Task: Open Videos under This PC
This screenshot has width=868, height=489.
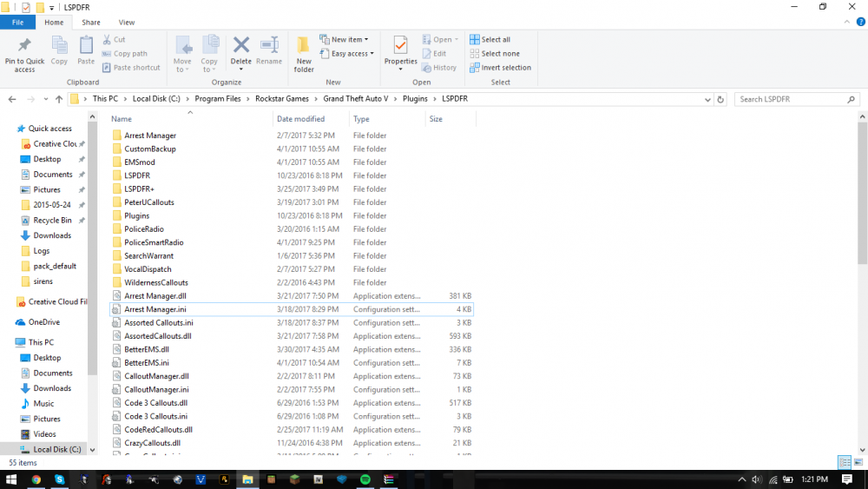Action: [44, 434]
